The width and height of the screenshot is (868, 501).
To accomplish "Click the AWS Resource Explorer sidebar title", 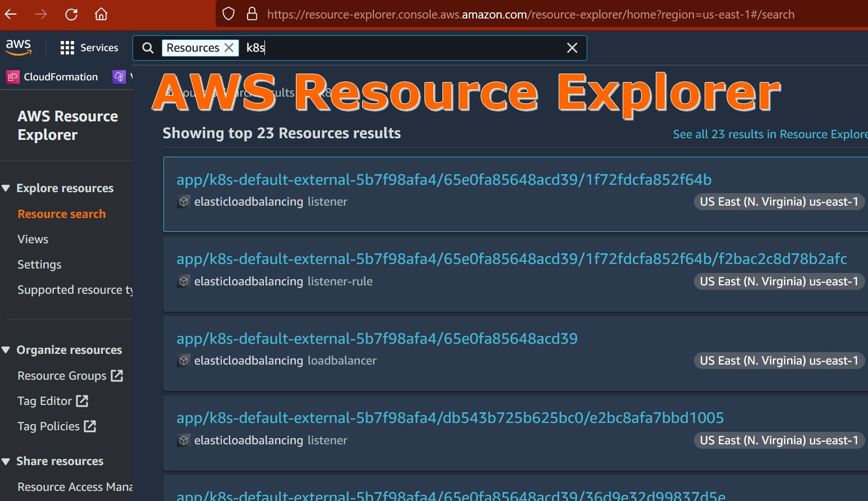I will tap(68, 125).
